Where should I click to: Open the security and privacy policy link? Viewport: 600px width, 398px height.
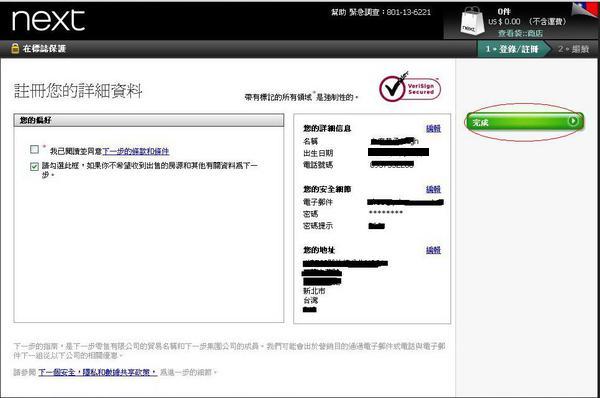[97, 372]
